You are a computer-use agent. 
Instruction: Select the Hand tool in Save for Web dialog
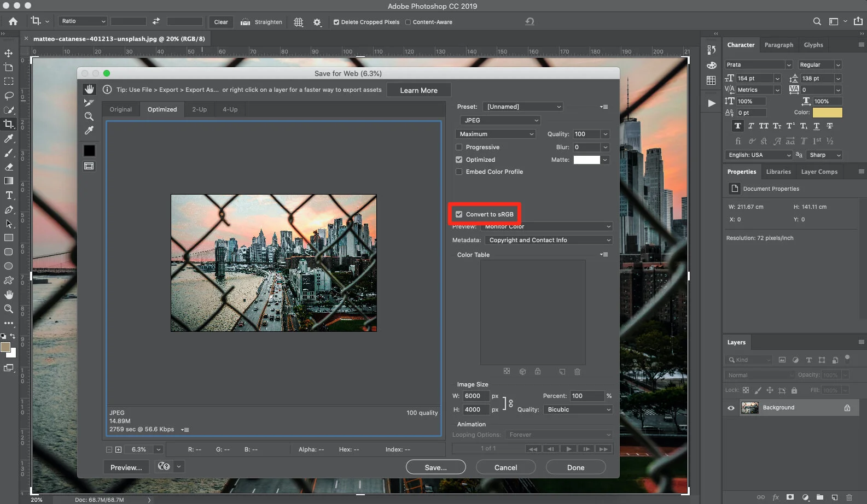click(x=89, y=89)
